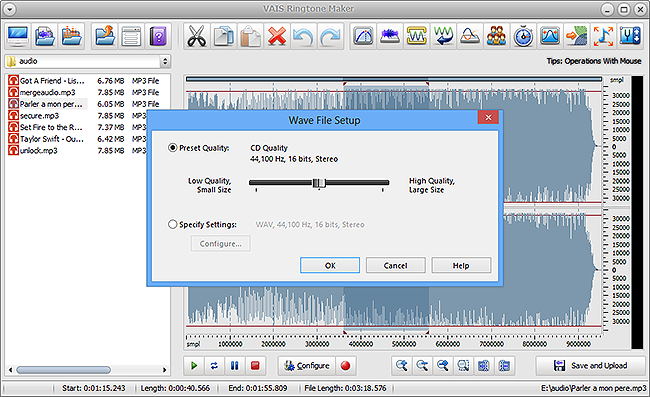The width and height of the screenshot is (650, 397).
Task: Click the group of people chorus icon
Action: tap(496, 36)
